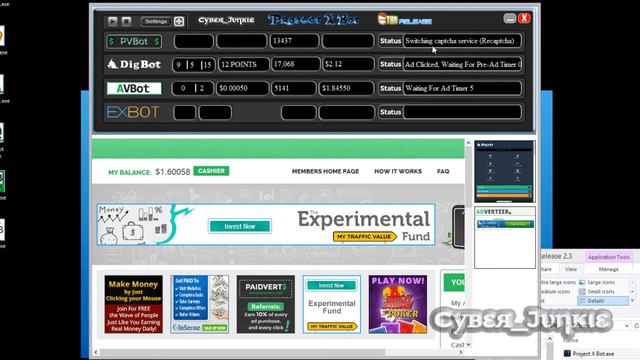Viewport: 640px width, 360px height.
Task: Click PVBot value field showing 13437
Action: tap(294, 41)
